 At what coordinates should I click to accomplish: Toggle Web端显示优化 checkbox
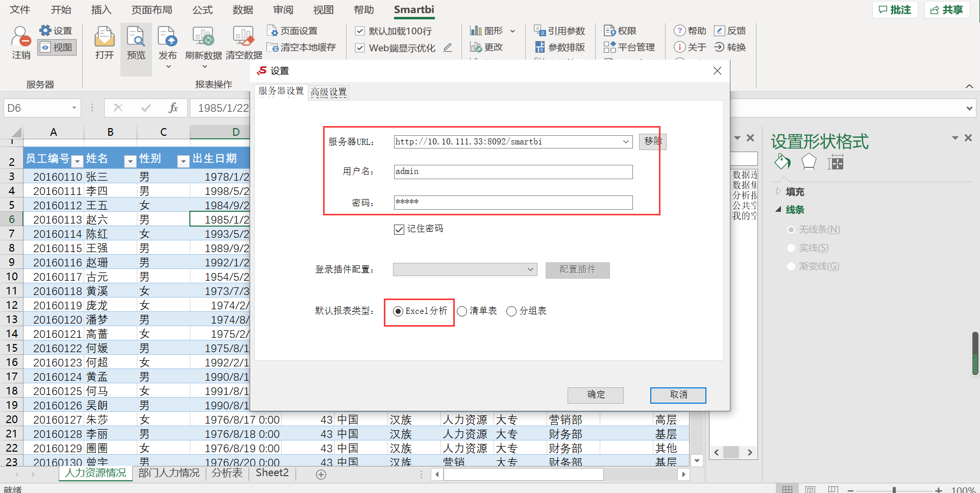point(360,48)
